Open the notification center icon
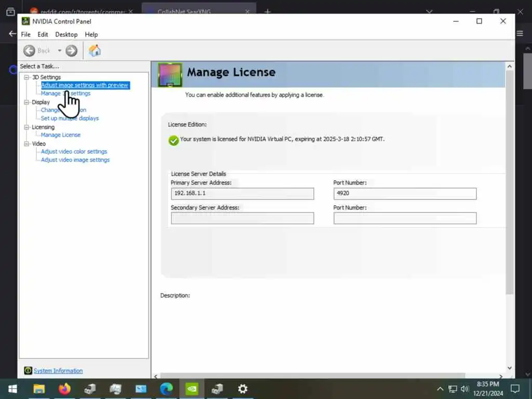The image size is (532, 399). coord(515,389)
